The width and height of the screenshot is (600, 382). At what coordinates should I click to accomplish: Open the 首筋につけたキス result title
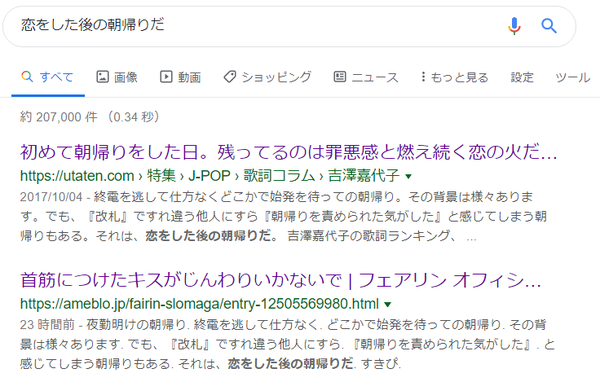[x=281, y=280]
